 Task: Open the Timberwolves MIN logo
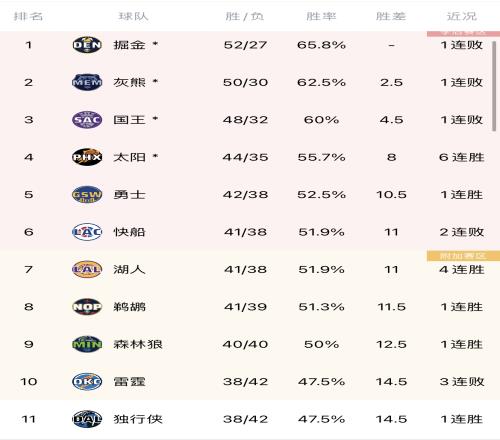(x=87, y=344)
